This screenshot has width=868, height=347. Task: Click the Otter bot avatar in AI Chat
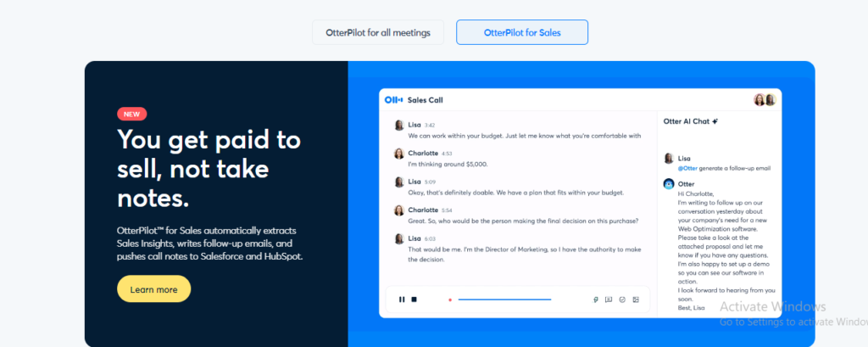coord(669,184)
